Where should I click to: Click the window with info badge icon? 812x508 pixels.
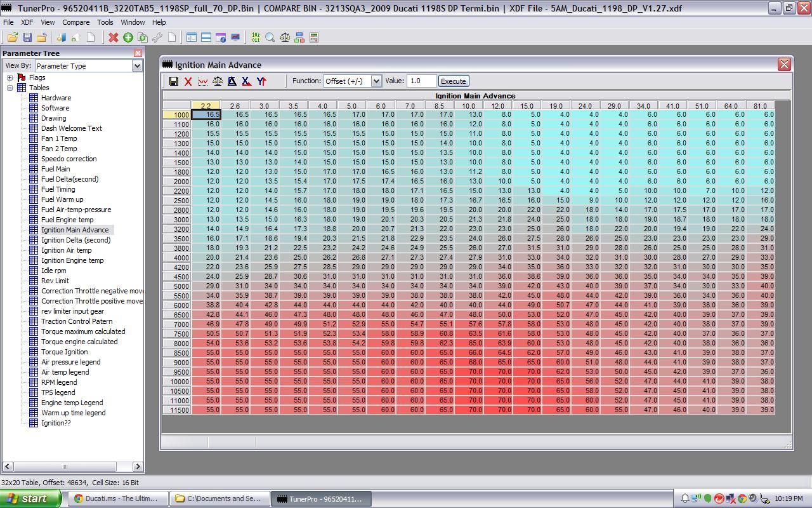[x=221, y=37]
